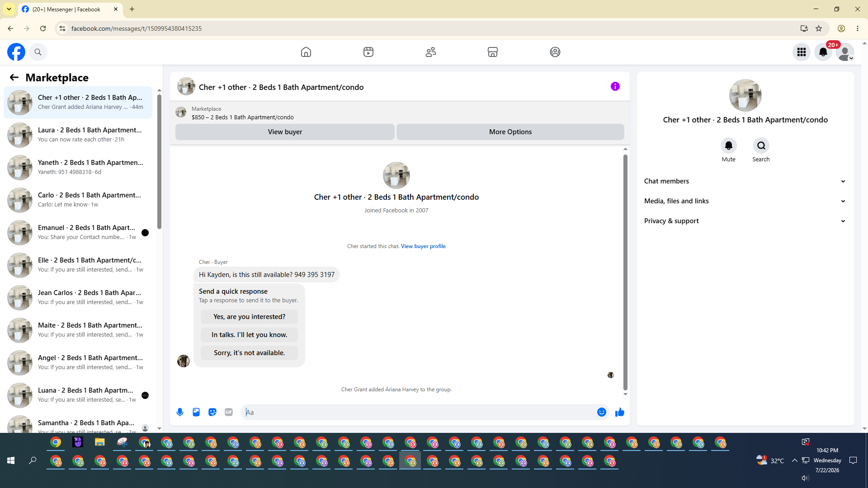Viewport: 868px width, 488px height.
Task: Expand Media, files and links section
Action: coord(745,201)
